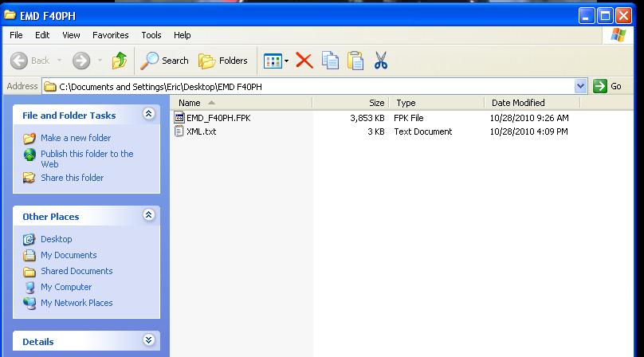Select the XML.txt file name
The height and width of the screenshot is (357, 644).
point(201,131)
